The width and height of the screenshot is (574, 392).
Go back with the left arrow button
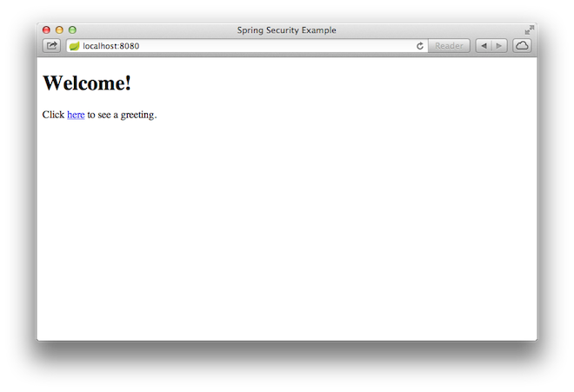coord(484,46)
